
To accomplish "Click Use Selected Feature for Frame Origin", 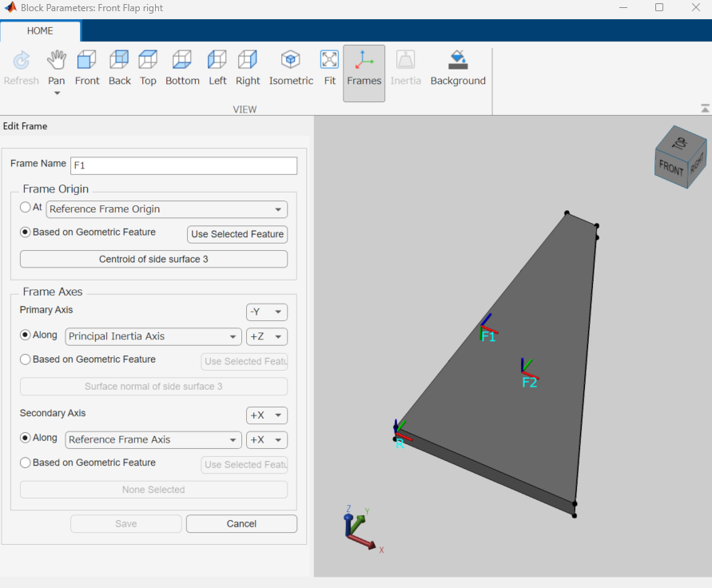I will pos(237,234).
